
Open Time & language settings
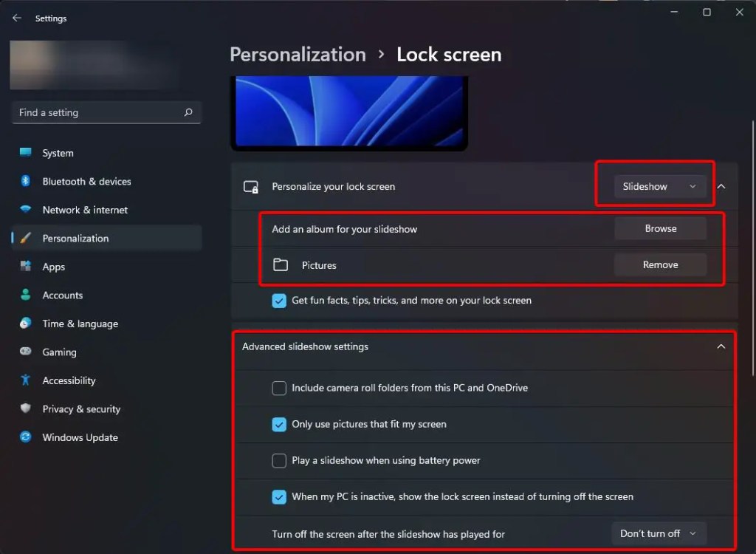tap(106, 324)
